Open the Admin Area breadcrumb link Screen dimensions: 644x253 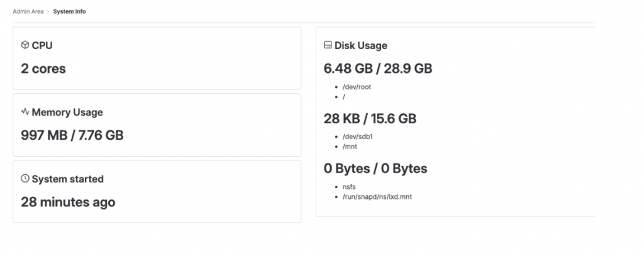(28, 11)
